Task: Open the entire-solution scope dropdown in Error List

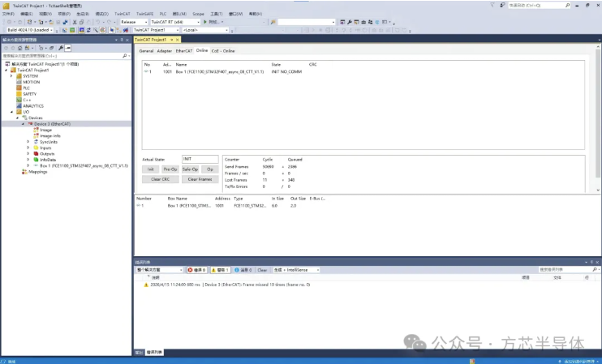Action: [159, 270]
